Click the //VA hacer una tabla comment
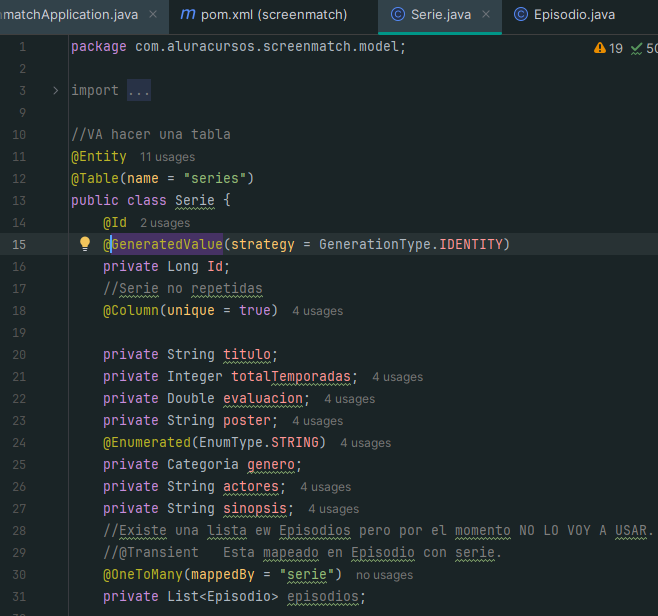This screenshot has width=658, height=616. click(151, 134)
